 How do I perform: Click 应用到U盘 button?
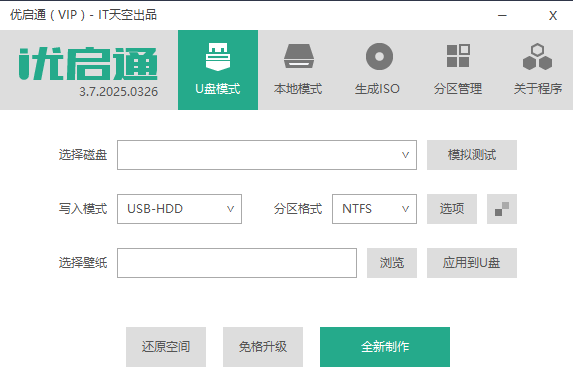pos(472,263)
